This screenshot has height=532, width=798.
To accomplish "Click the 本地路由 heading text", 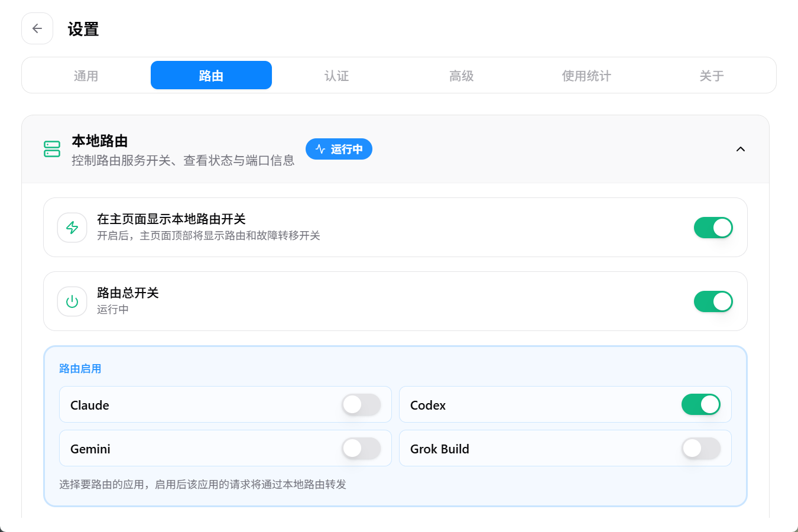I will pos(100,141).
